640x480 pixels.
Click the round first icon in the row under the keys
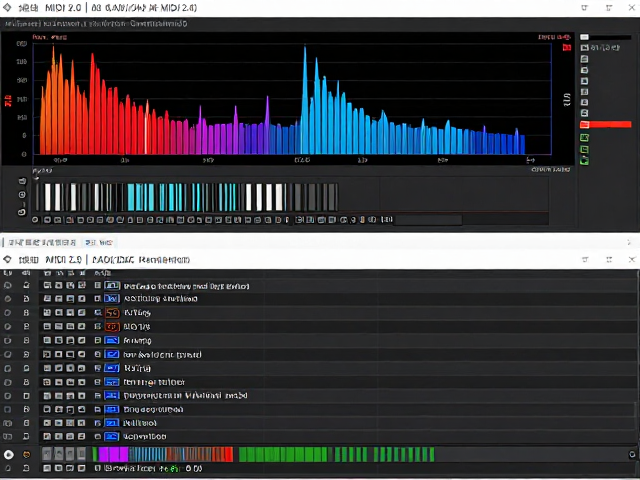click(x=35, y=220)
